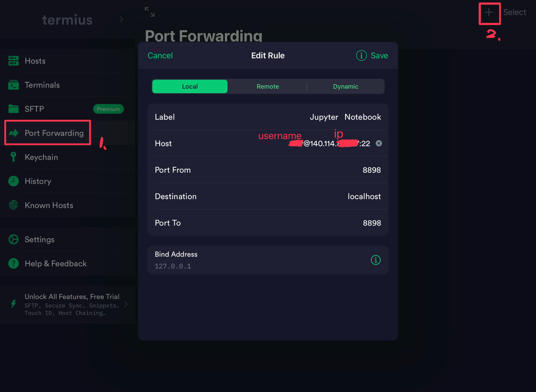536x392 pixels.
Task: Click the Port From value field
Action: [371, 170]
